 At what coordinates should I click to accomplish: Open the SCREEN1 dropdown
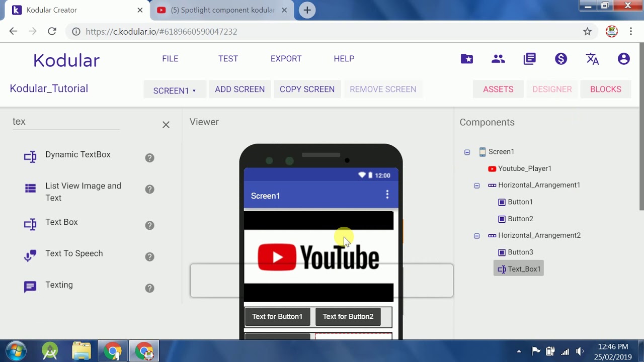(174, 90)
